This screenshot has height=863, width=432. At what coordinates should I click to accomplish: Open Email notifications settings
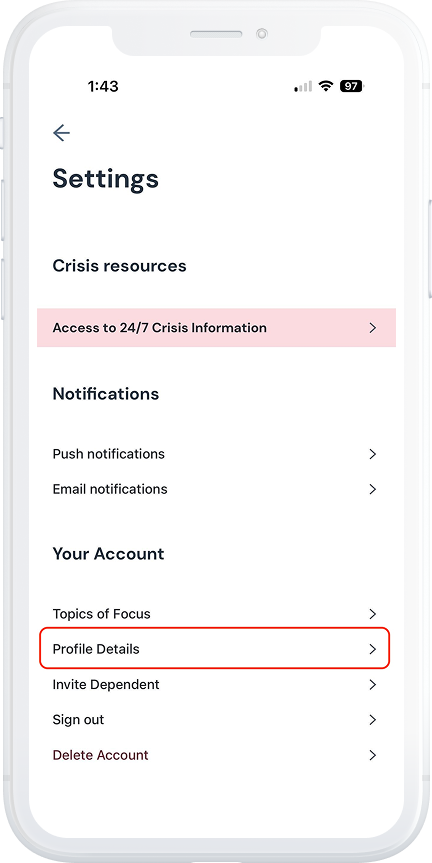[216, 489]
